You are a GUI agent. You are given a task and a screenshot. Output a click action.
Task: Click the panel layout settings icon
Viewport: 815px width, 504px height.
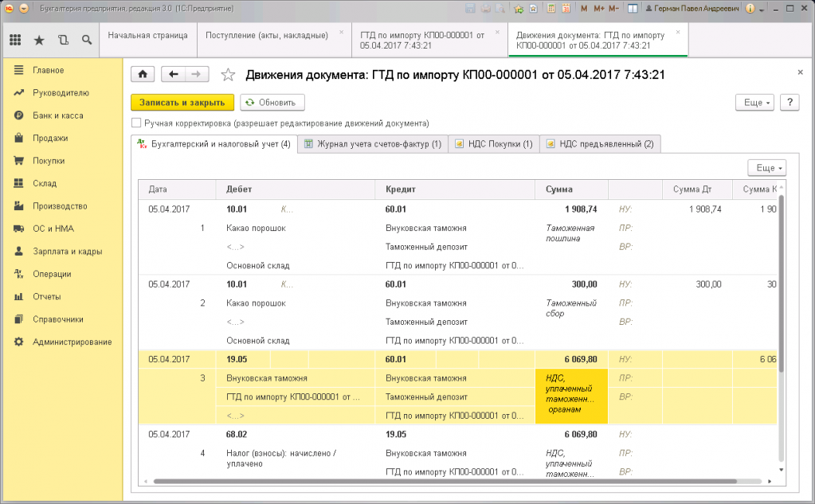pos(633,8)
